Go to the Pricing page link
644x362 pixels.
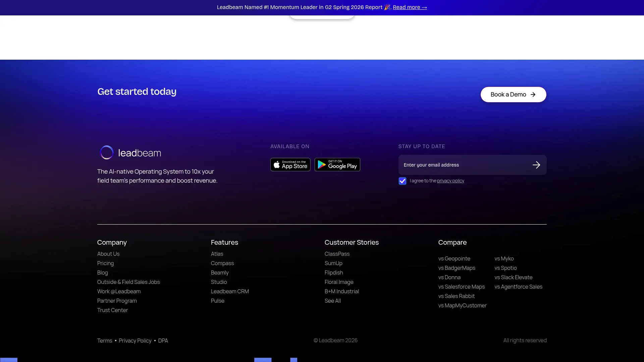click(105, 263)
